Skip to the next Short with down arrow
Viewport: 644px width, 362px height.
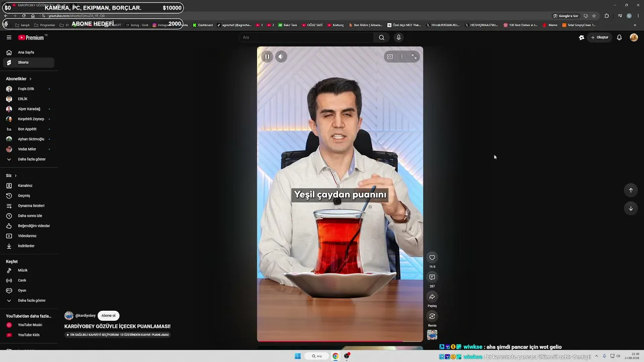click(630, 208)
